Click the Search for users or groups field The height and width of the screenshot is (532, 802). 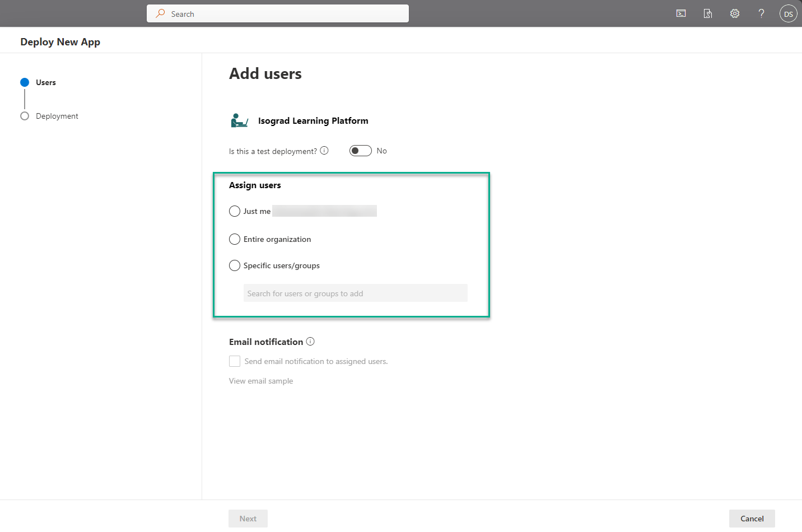point(356,293)
